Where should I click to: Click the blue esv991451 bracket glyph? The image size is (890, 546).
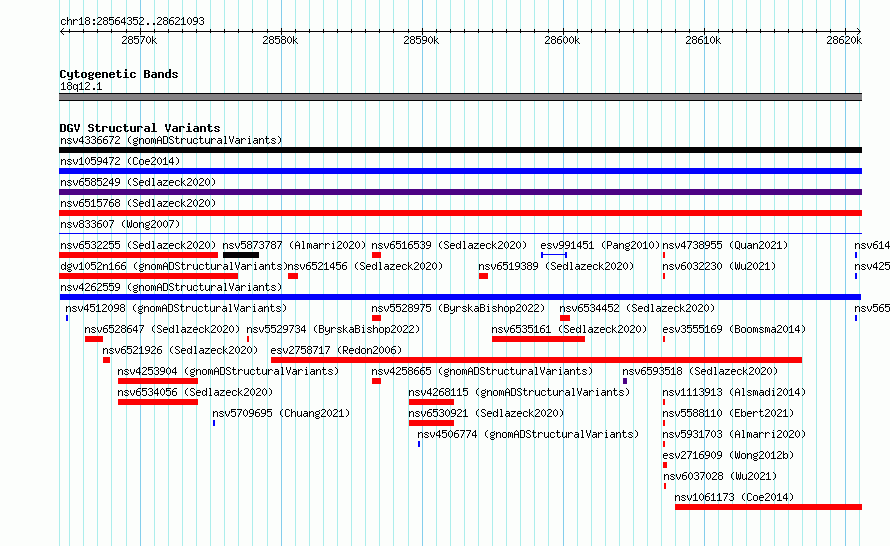coord(553,255)
